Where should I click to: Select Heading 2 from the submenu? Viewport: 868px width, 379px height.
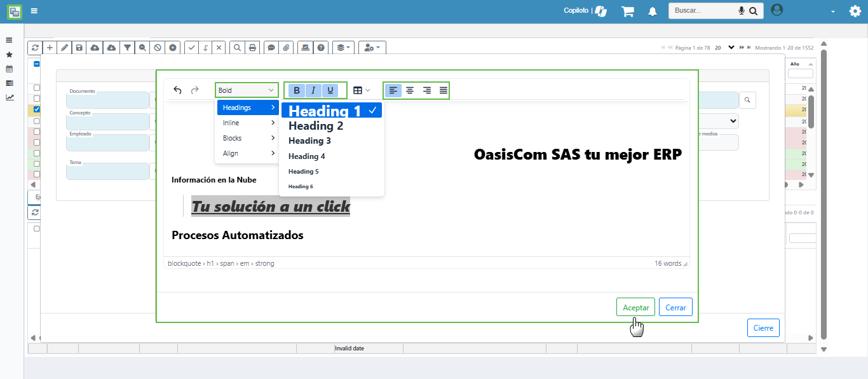[316, 126]
